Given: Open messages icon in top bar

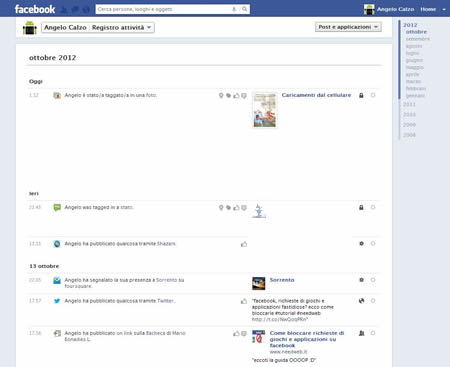Looking at the screenshot, I should (75, 10).
